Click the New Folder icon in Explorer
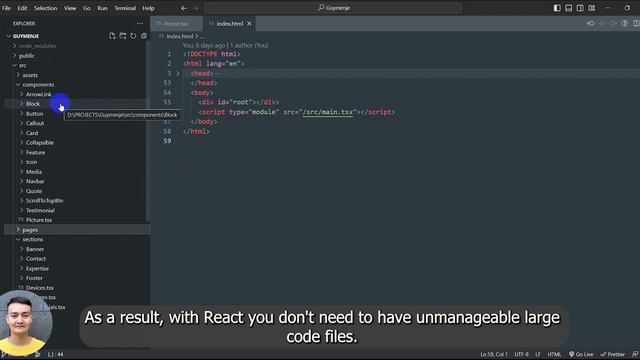Image resolution: width=640 pixels, height=360 pixels. tap(123, 36)
